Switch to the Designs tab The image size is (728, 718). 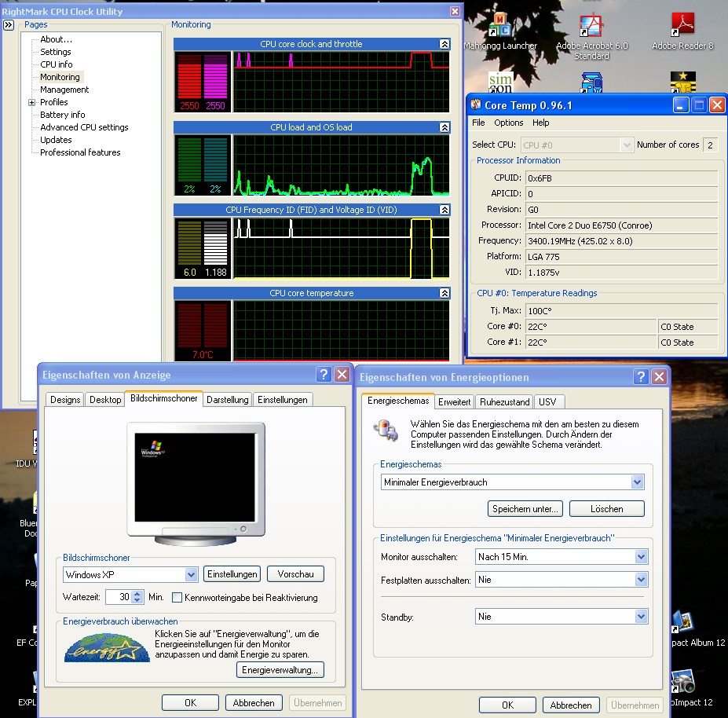tap(65, 400)
